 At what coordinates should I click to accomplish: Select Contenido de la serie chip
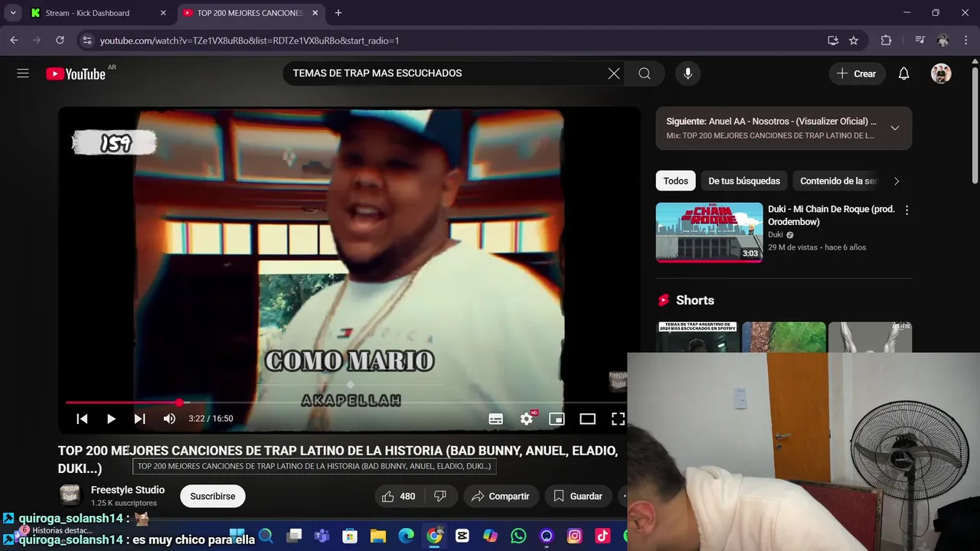pyautogui.click(x=838, y=181)
